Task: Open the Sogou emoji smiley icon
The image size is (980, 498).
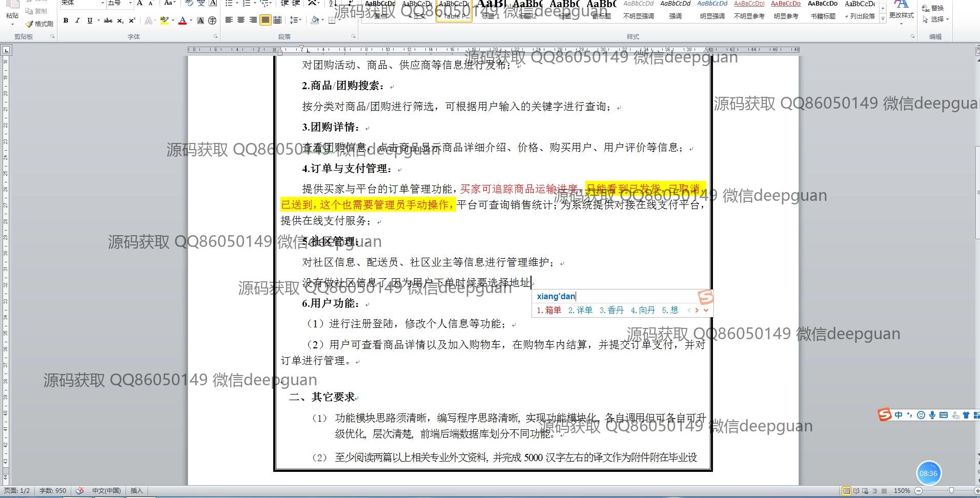Action: 921,415
